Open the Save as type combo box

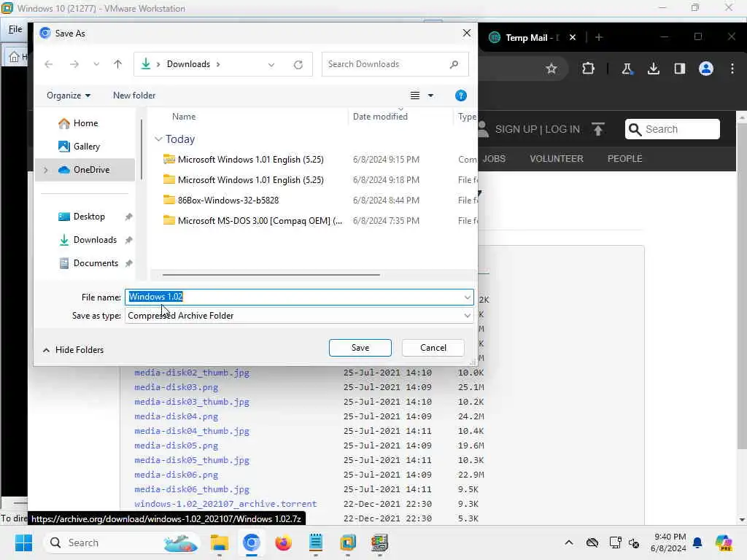(x=299, y=316)
